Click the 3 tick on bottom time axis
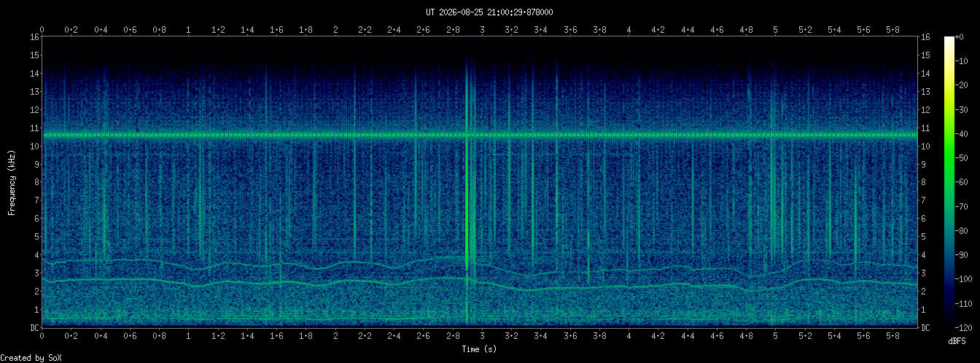Viewport: 980px width, 363px height. click(x=482, y=336)
